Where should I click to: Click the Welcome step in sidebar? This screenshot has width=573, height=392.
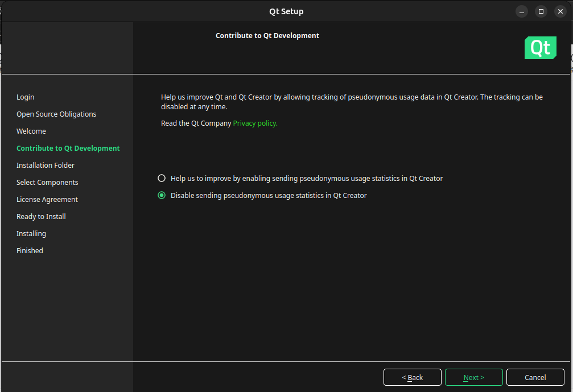coord(31,131)
